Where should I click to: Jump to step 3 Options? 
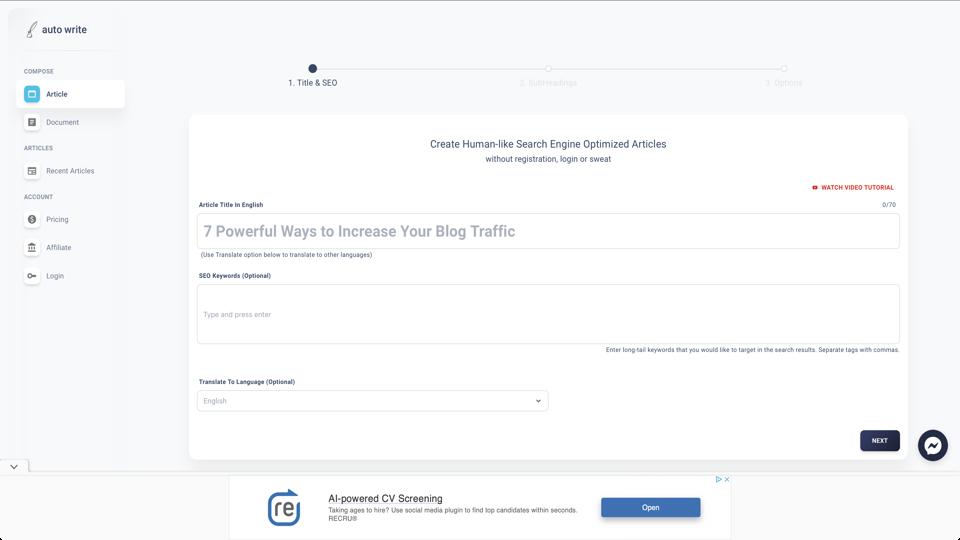[x=784, y=69]
